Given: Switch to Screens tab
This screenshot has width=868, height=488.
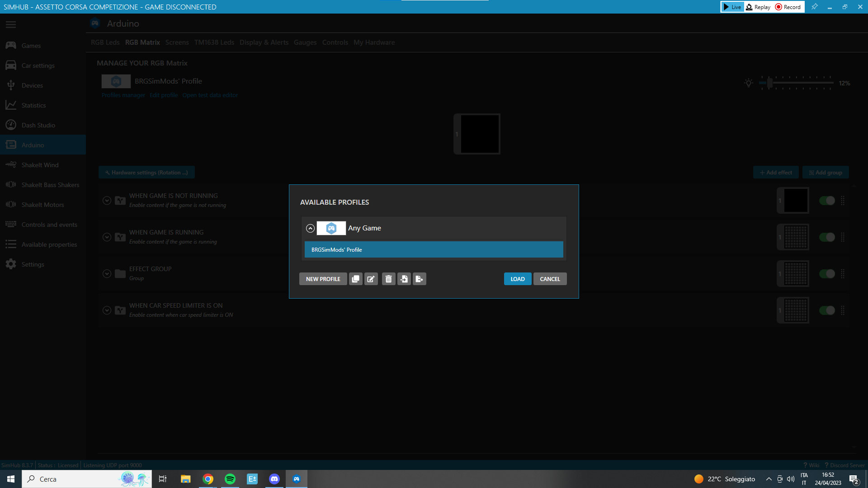Looking at the screenshot, I should pyautogui.click(x=177, y=42).
